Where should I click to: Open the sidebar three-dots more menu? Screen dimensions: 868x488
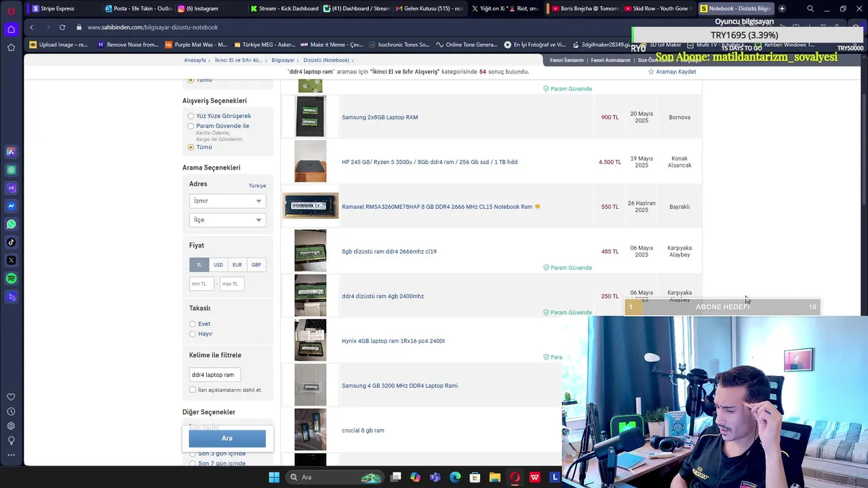coord(11,455)
